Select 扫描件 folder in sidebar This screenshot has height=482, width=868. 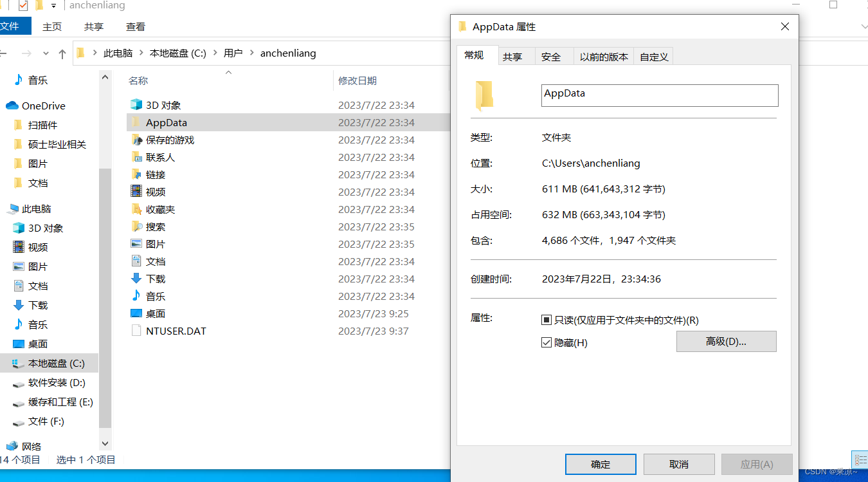coord(42,125)
